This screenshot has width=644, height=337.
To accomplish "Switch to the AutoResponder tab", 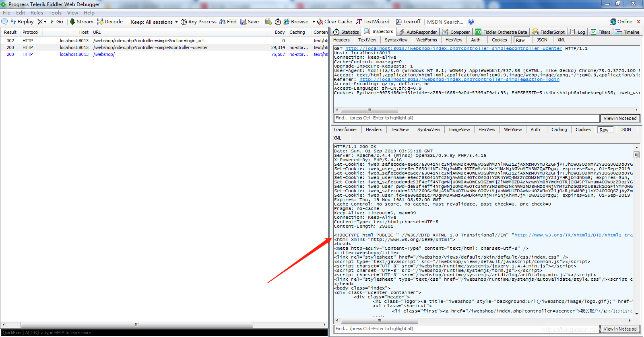I will pyautogui.click(x=418, y=32).
